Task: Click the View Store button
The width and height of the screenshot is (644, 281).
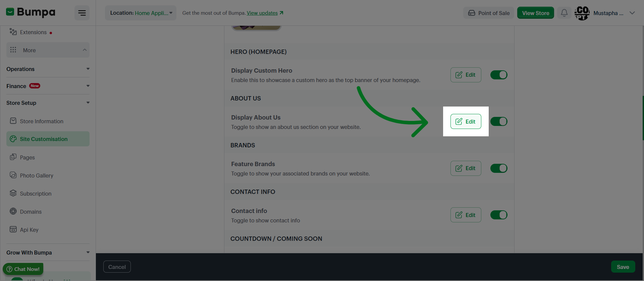Action: pyautogui.click(x=536, y=13)
